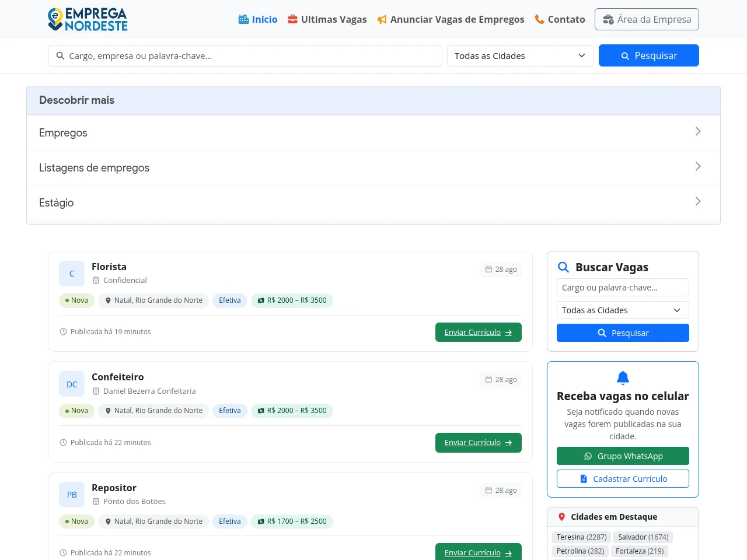Join the Grupo WhatsApp
The height and width of the screenshot is (560, 747).
[x=623, y=456]
